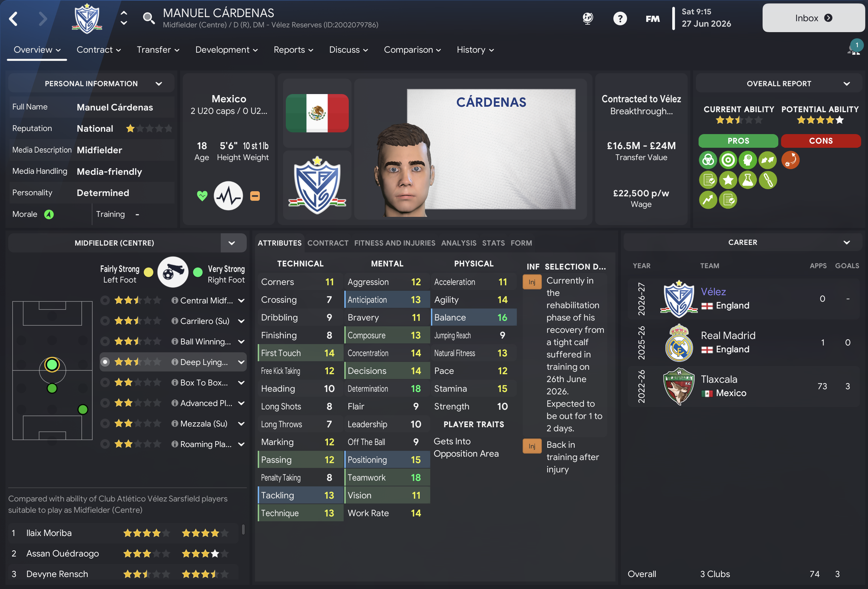The width and height of the screenshot is (868, 589).
Task: Open the search magnifier icon
Action: point(149,18)
